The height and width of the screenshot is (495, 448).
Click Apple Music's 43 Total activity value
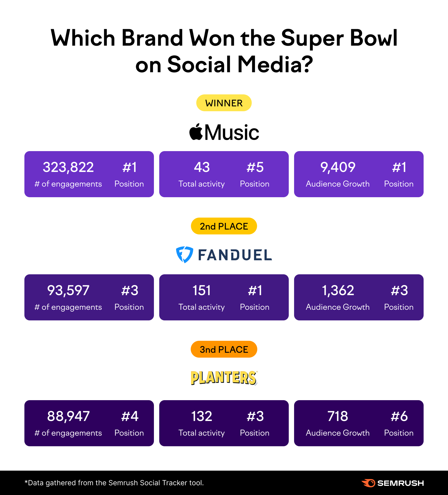click(x=202, y=167)
